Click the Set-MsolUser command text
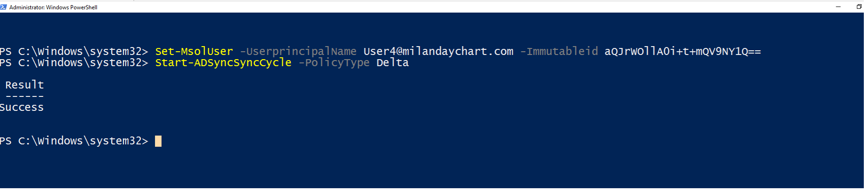The image size is (868, 191). (194, 51)
